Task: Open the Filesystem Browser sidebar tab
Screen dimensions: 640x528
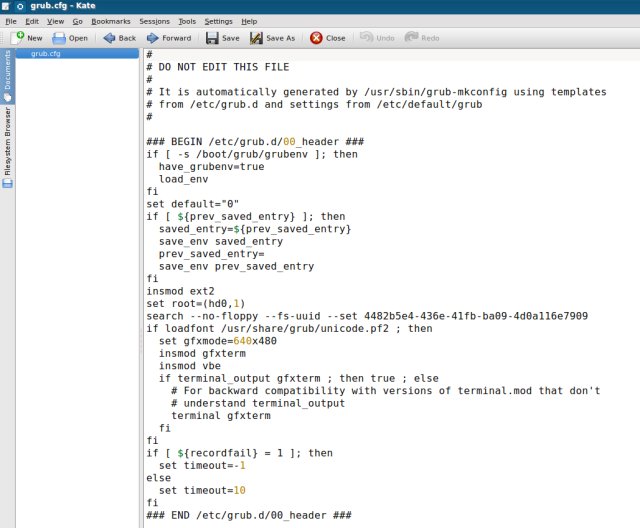Action: (x=7, y=147)
